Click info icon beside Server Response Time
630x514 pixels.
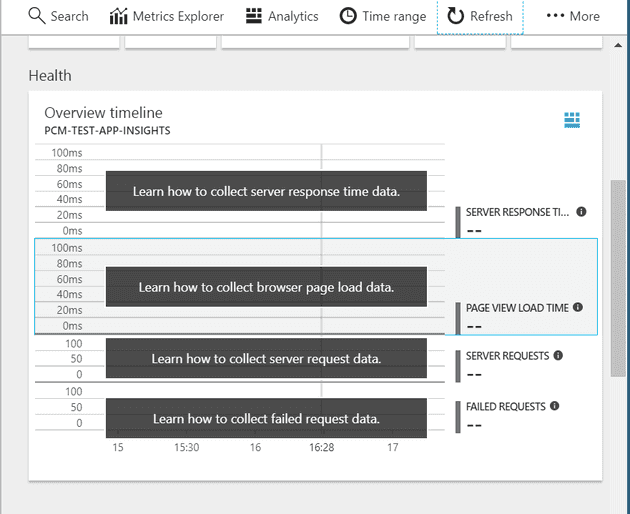coord(581,212)
